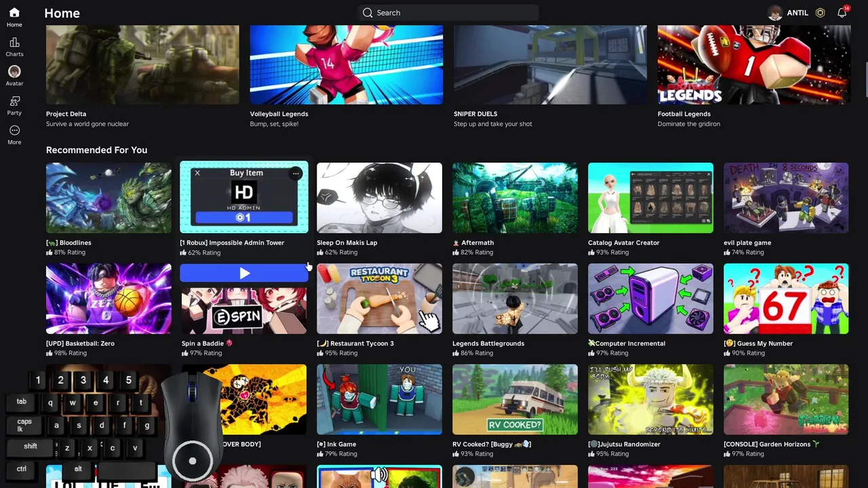Click the Volleyball Legends title
868x488 pixels.
click(x=279, y=114)
